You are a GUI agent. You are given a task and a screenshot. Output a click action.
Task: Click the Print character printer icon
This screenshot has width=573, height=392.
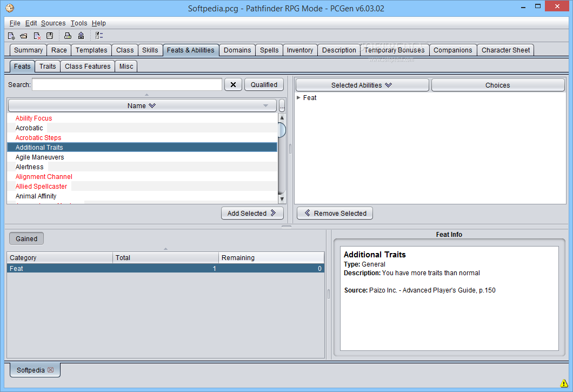[68, 36]
